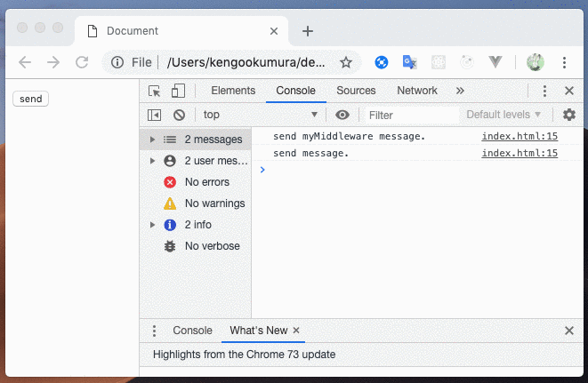The height and width of the screenshot is (383, 588).
Task: Hide the console sidebar
Action: (x=154, y=115)
